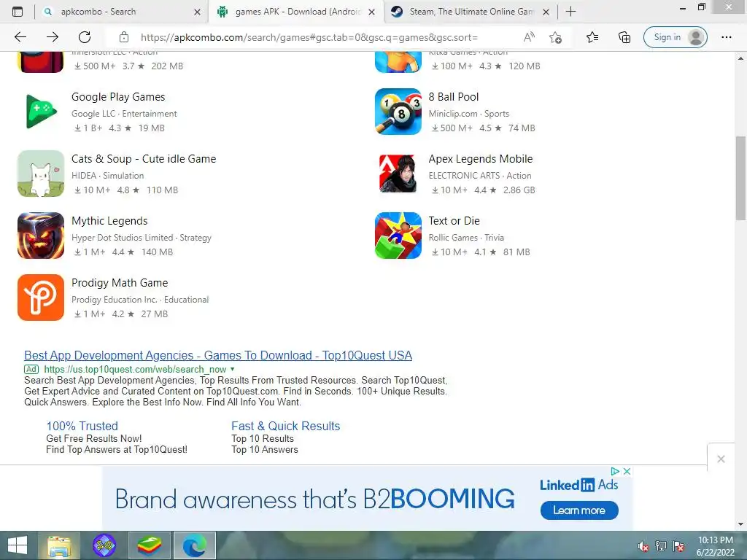Screen dimensions: 747x560
Task: Click muted volume tray icon
Action: 643,546
